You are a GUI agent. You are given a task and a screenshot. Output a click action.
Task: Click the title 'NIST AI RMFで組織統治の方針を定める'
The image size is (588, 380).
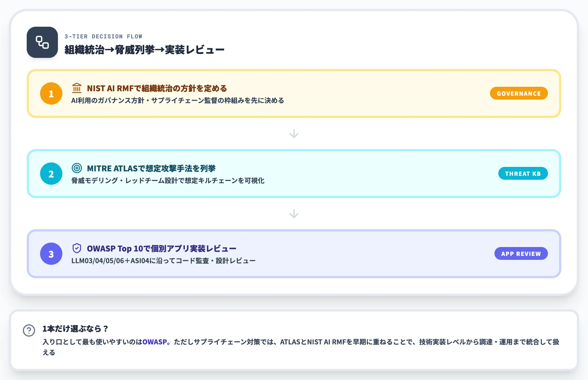point(157,88)
